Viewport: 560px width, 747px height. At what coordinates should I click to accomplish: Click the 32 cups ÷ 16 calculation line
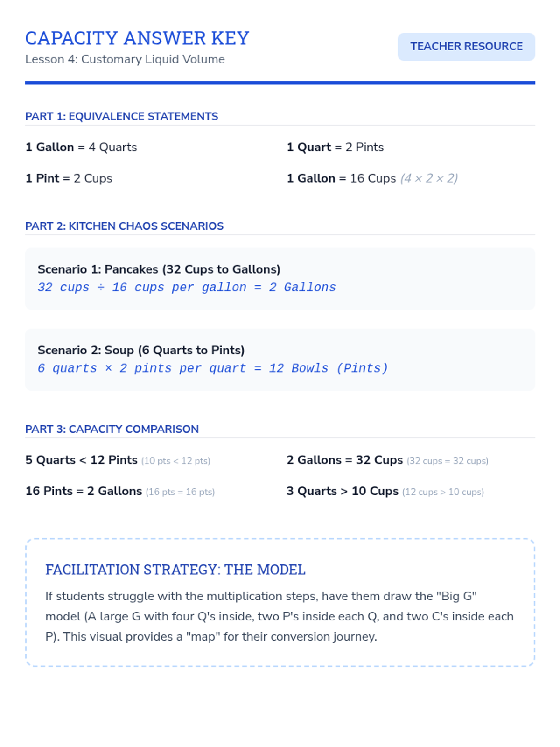point(187,287)
